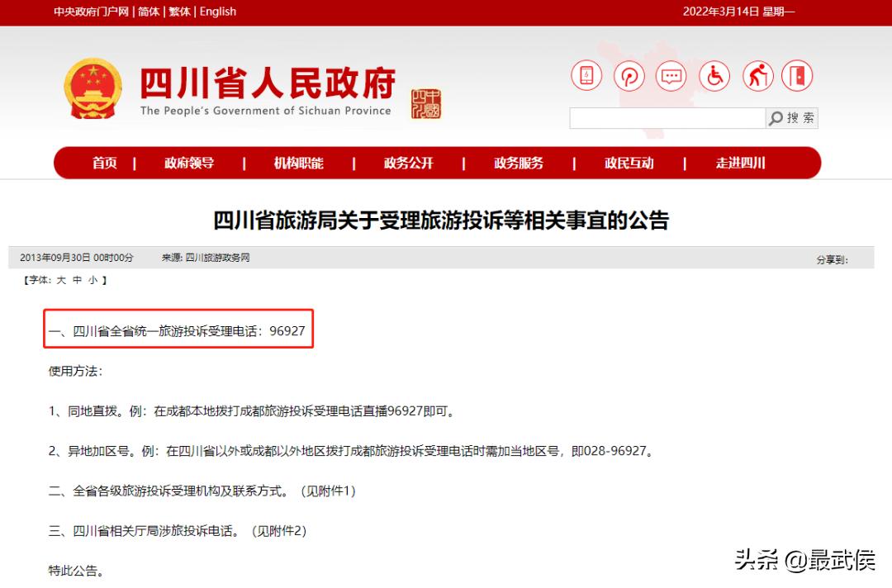892x588 pixels.
Task: Open the 走进四川 menu
Action: pos(739,163)
